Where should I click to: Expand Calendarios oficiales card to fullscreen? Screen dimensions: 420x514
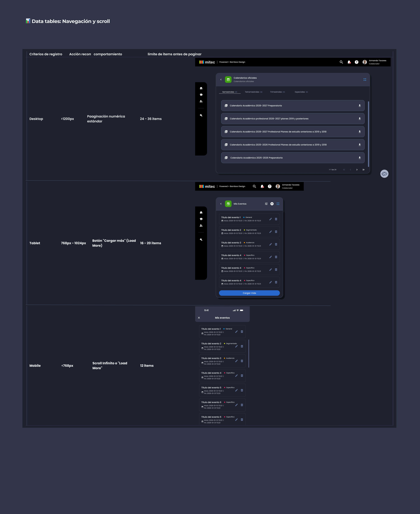pyautogui.click(x=365, y=80)
